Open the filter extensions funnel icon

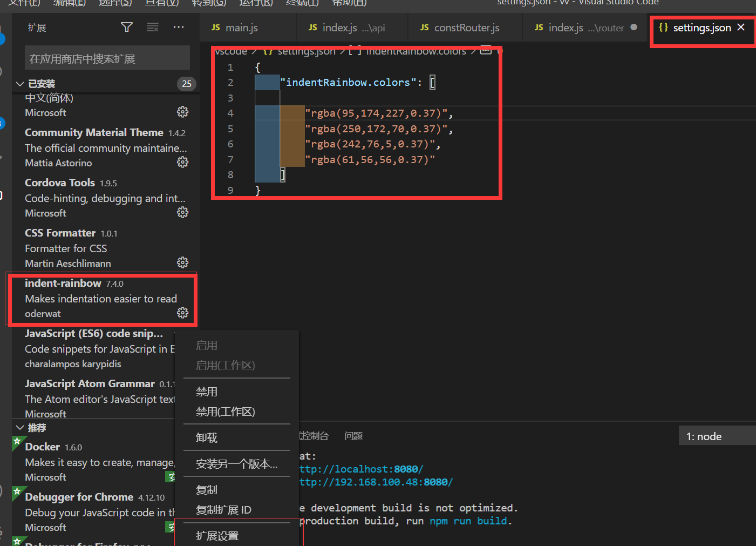click(127, 28)
